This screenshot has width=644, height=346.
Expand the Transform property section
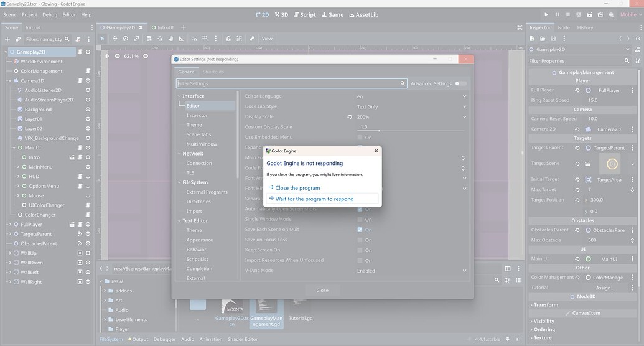[x=546, y=305]
